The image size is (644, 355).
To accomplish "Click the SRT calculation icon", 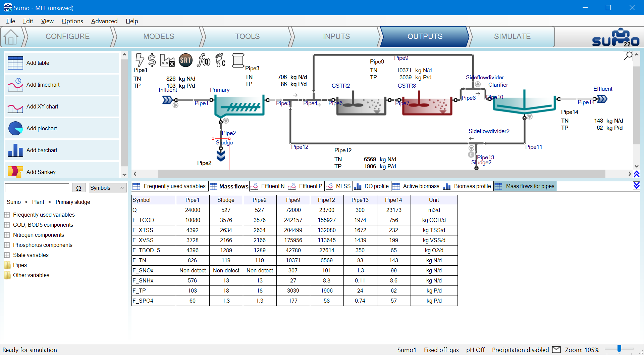I will (185, 60).
